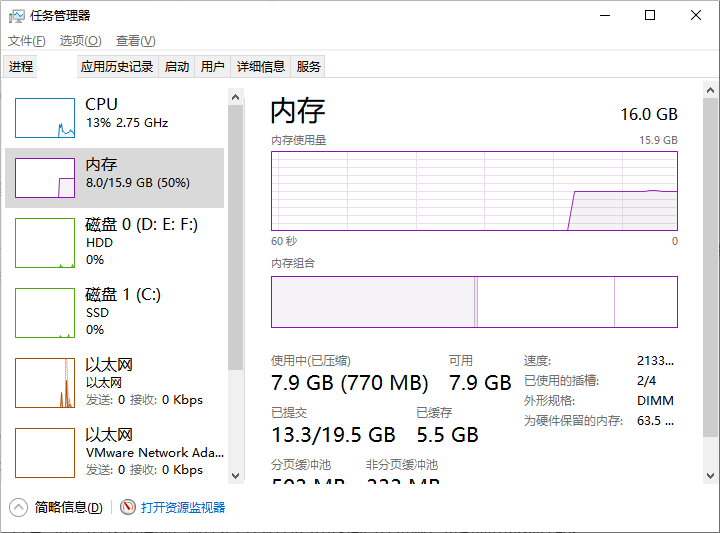720x533 pixels.
Task: Click the resource monitor gauge icon
Action: click(128, 507)
